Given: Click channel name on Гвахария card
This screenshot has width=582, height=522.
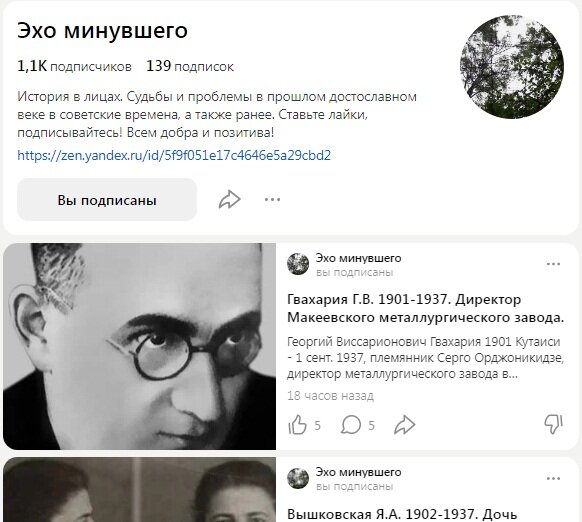Looking at the screenshot, I should [x=359, y=258].
